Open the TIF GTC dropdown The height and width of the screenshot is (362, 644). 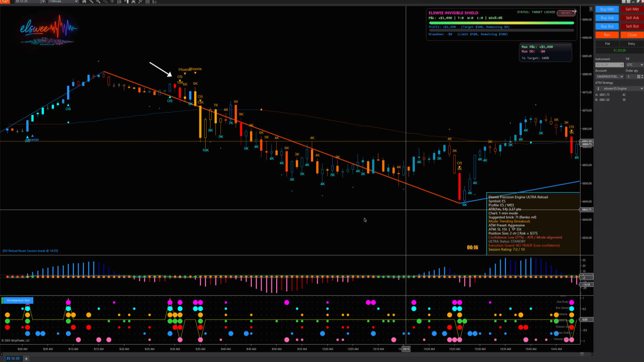pos(634,65)
